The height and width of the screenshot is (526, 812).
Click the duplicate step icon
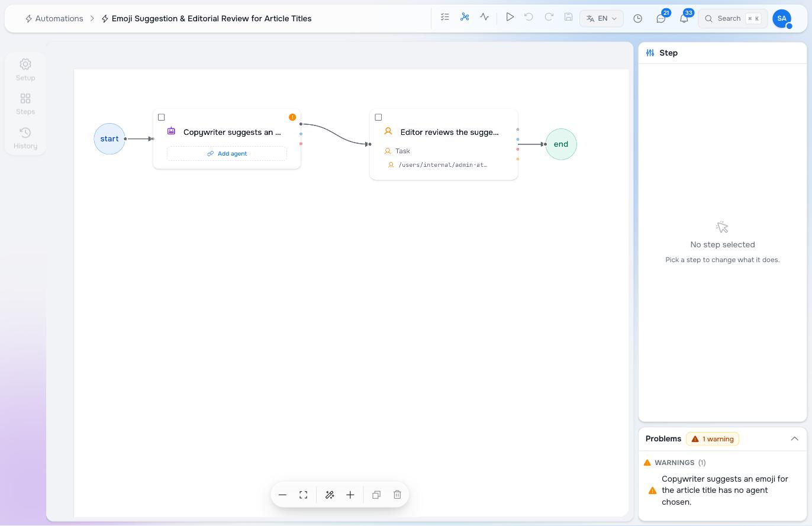[376, 495]
